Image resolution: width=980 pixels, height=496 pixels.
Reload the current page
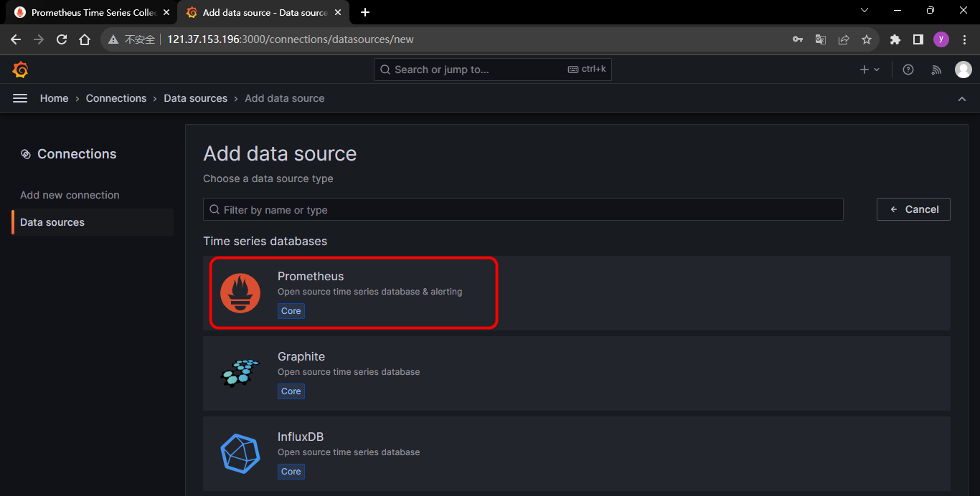click(62, 39)
